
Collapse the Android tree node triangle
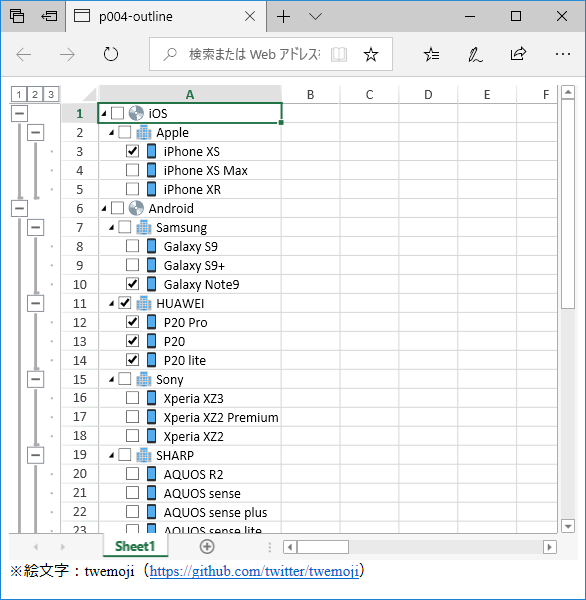[104, 209]
